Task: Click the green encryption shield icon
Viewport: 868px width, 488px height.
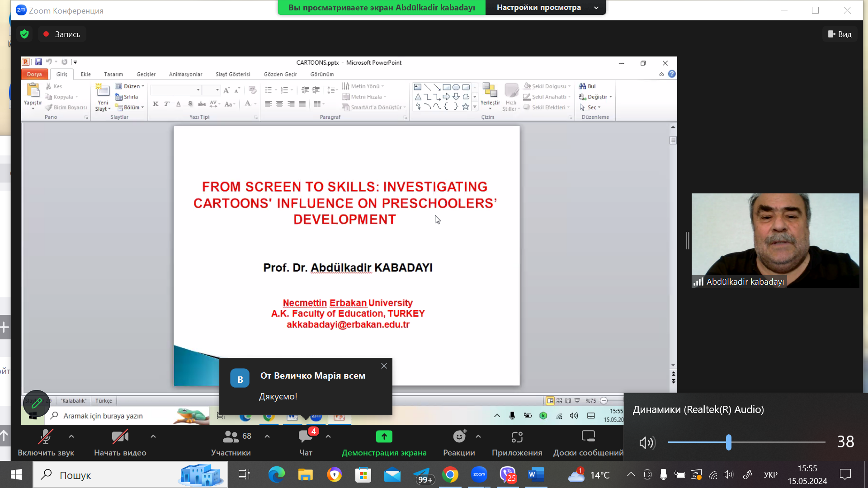Action: point(25,34)
